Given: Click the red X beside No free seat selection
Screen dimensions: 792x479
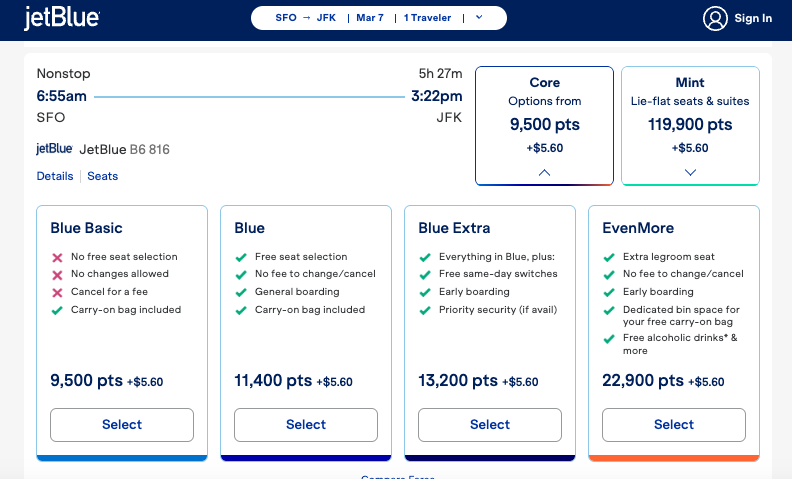Looking at the screenshot, I should [57, 258].
